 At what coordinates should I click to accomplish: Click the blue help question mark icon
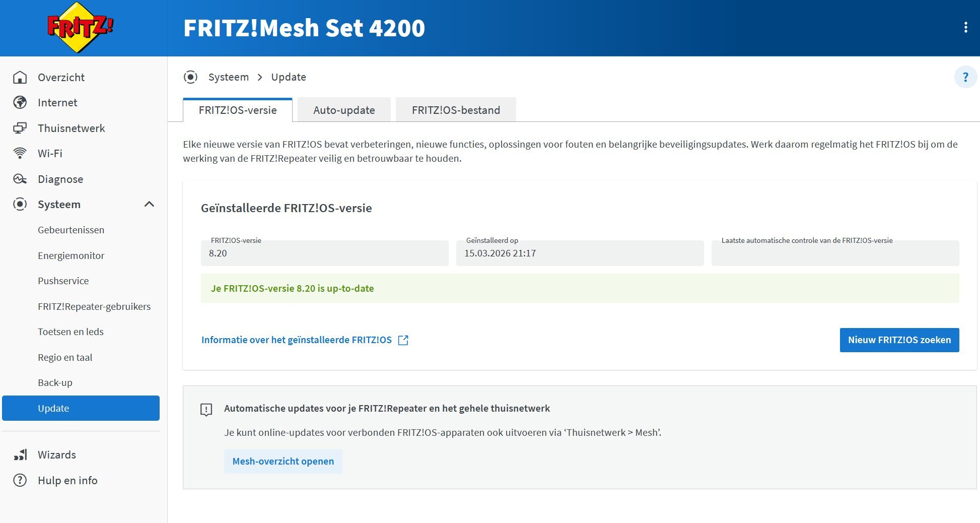coord(965,78)
